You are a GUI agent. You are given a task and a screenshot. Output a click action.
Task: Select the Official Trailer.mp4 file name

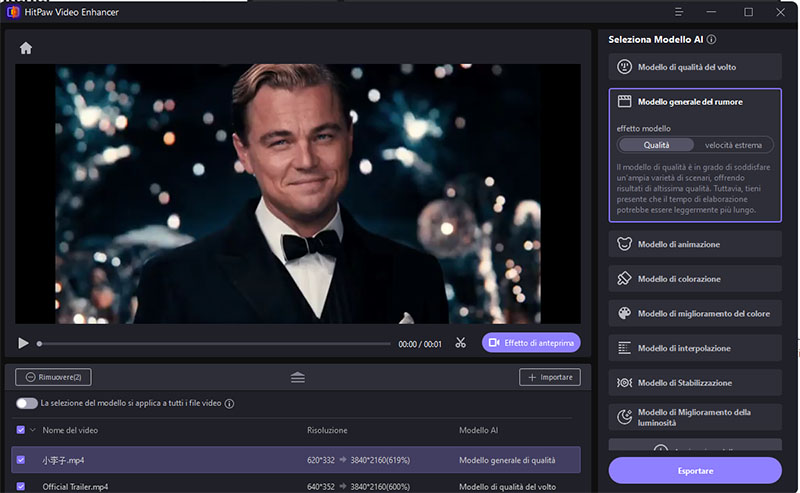click(x=76, y=487)
